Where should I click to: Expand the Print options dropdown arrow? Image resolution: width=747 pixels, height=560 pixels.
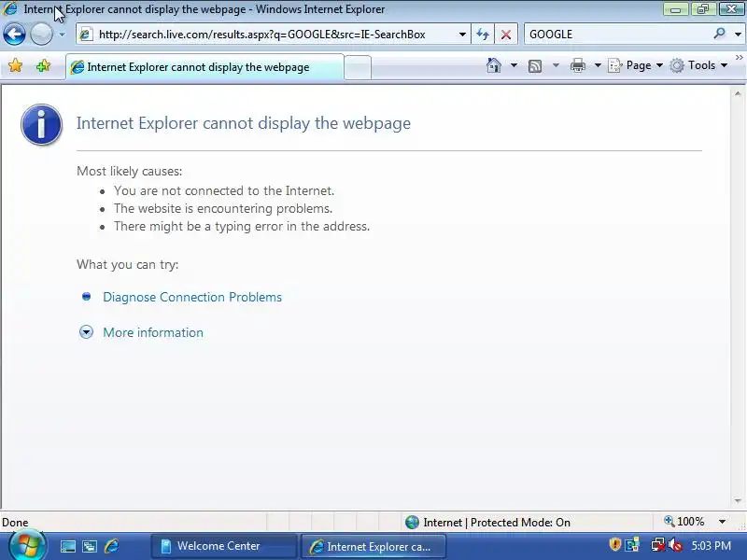pos(598,65)
